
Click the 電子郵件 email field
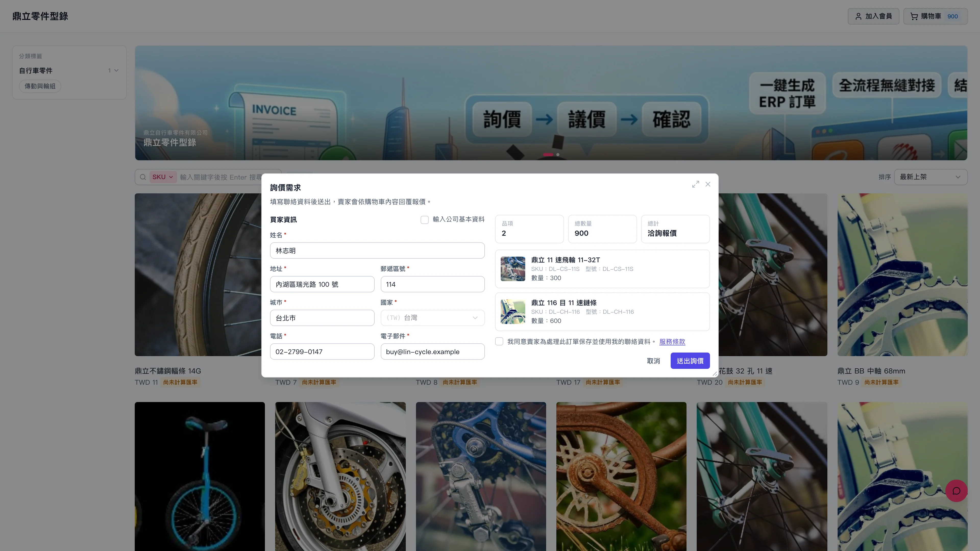(x=433, y=351)
